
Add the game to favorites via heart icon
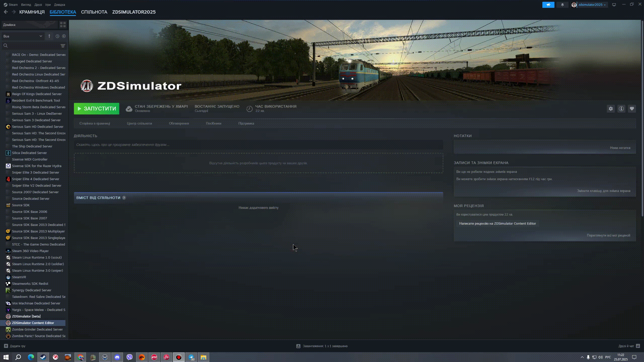[x=632, y=109]
